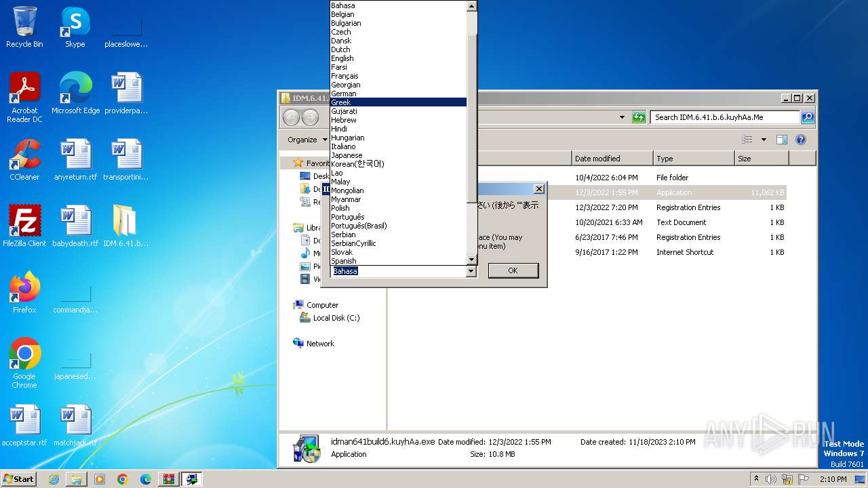Select English in the language list
The width and height of the screenshot is (868, 488).
click(x=398, y=58)
